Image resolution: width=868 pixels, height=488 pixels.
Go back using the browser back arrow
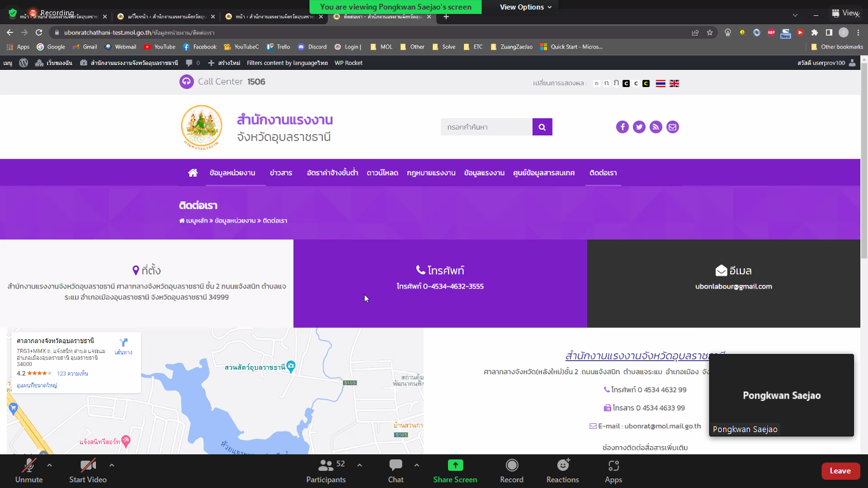[x=10, y=32]
